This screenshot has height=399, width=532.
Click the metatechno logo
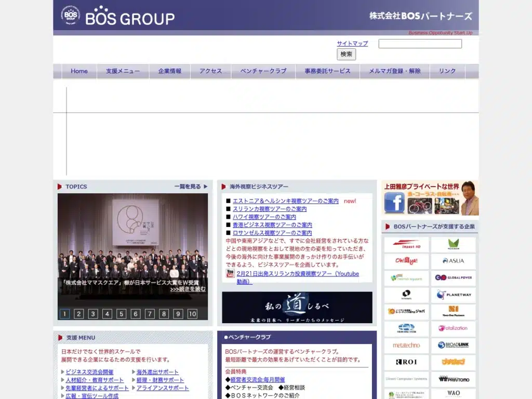406,345
